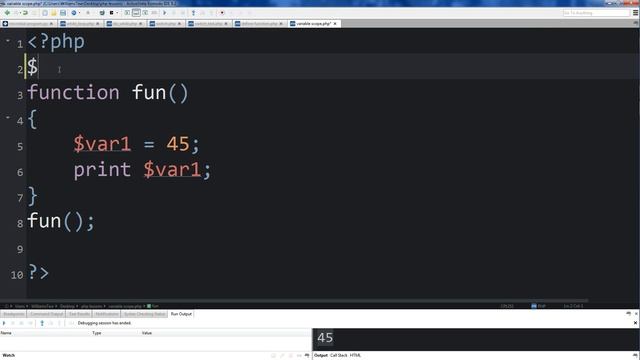The width and height of the screenshot is (640, 360).
Task: Click the blue Step In toolbar icon
Action: [x=193, y=13]
